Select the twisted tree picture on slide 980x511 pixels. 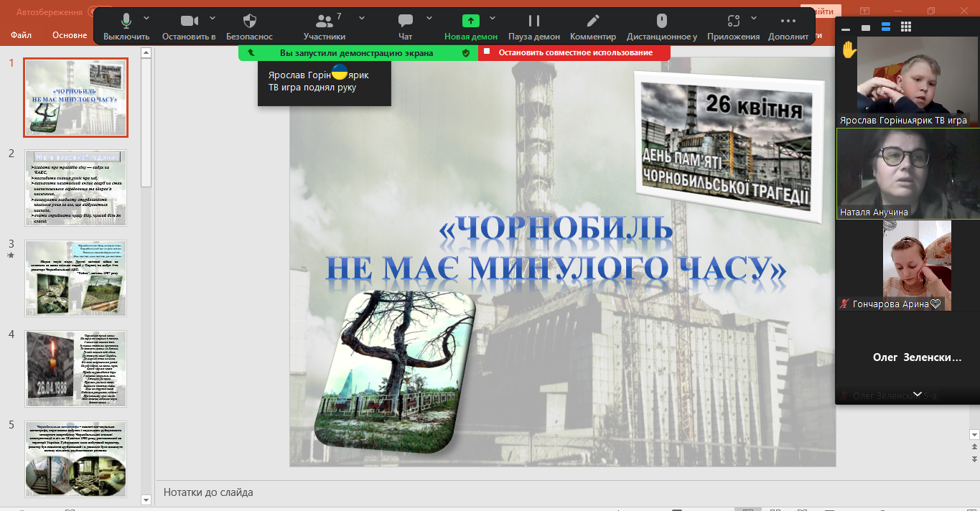pos(396,371)
